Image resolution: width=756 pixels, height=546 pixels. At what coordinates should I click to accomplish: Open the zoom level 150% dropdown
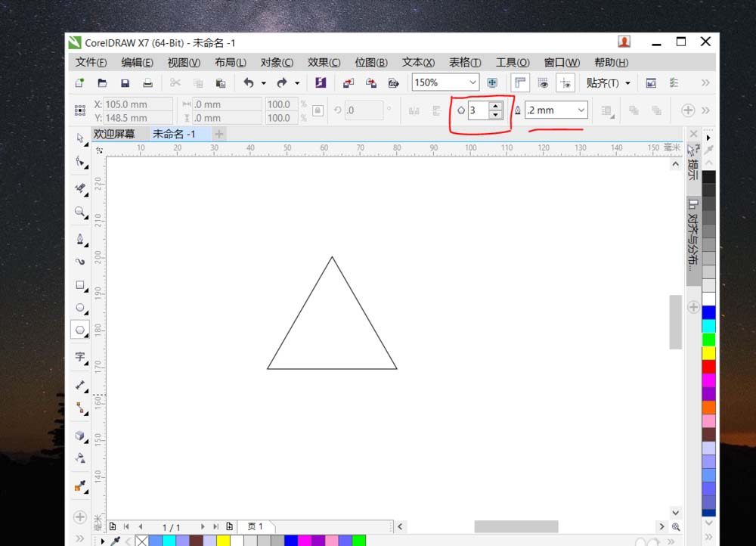pyautogui.click(x=472, y=82)
